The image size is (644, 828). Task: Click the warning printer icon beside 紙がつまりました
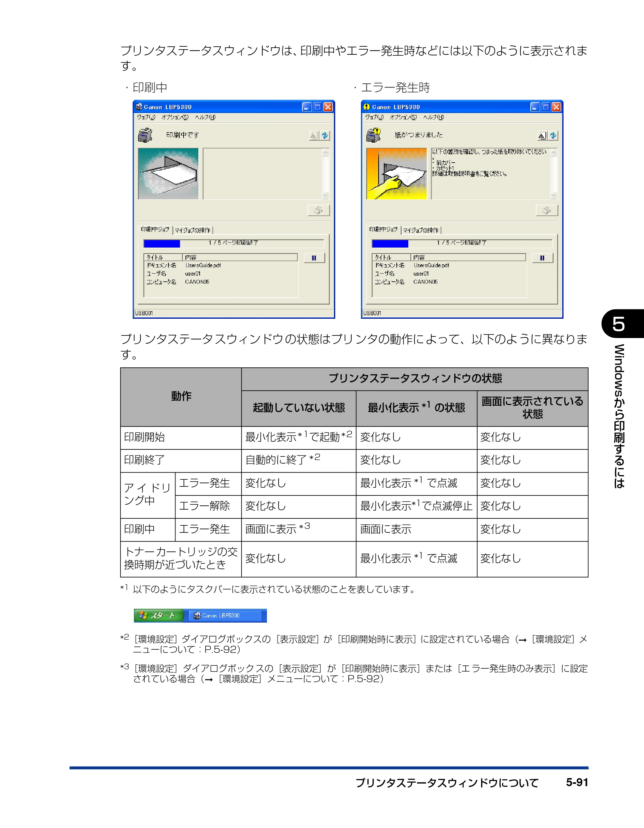pos(374,135)
